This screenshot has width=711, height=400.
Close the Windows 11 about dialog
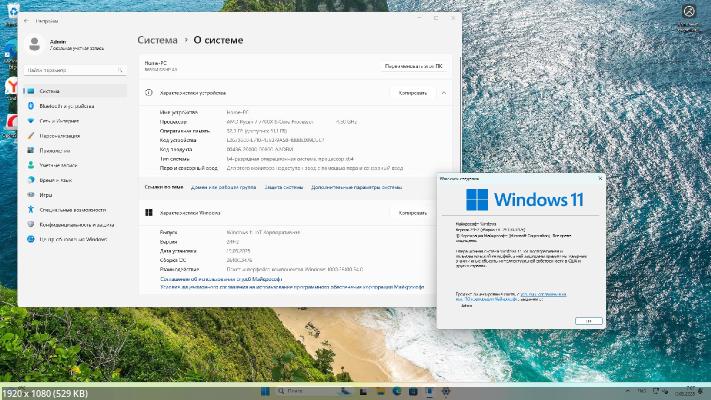[600, 178]
